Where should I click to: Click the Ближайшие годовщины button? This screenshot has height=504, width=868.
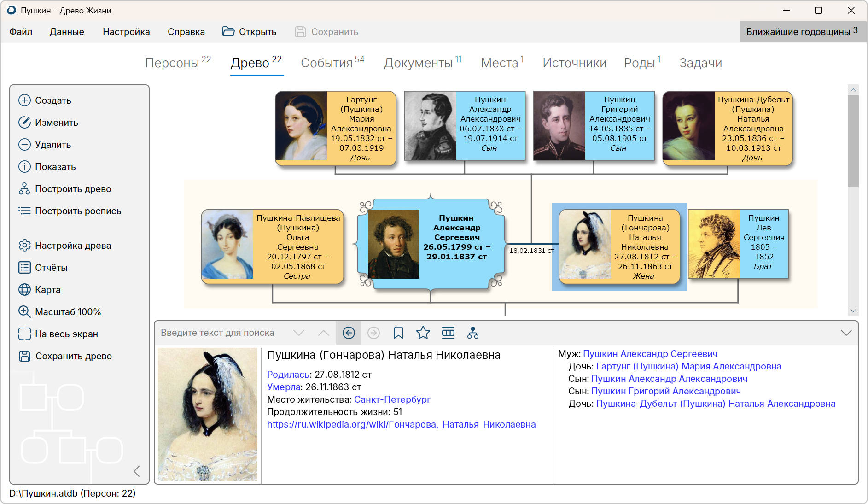(802, 32)
